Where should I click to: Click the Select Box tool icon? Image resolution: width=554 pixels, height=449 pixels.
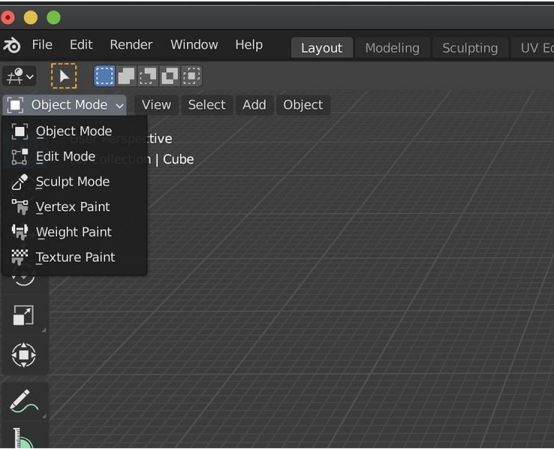[64, 76]
